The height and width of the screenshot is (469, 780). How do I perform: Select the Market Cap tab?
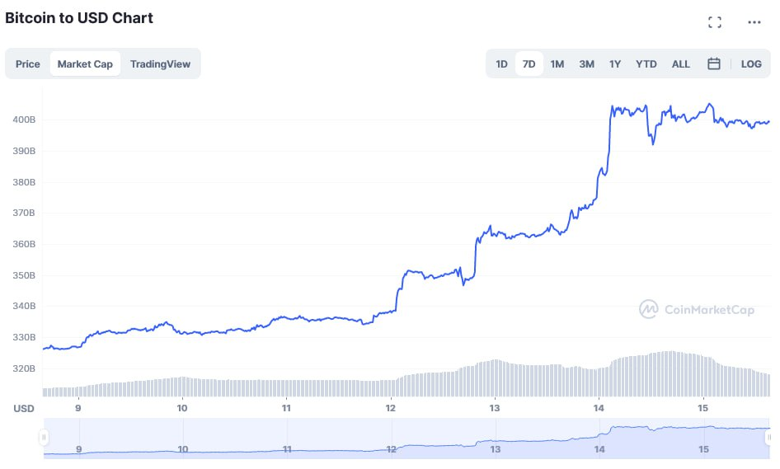pos(85,64)
